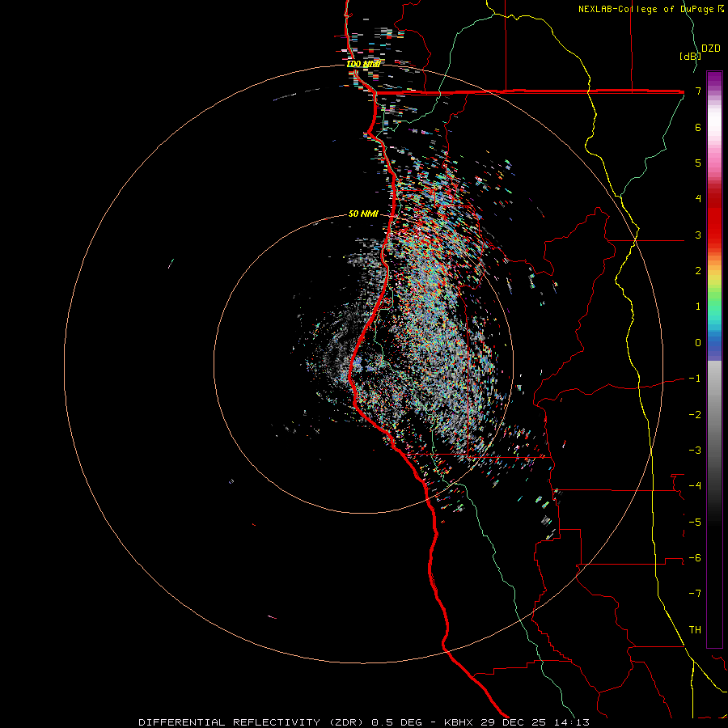The width and height of the screenshot is (728, 728).
Task: Select the 0 value on the color scale
Action: click(698, 343)
